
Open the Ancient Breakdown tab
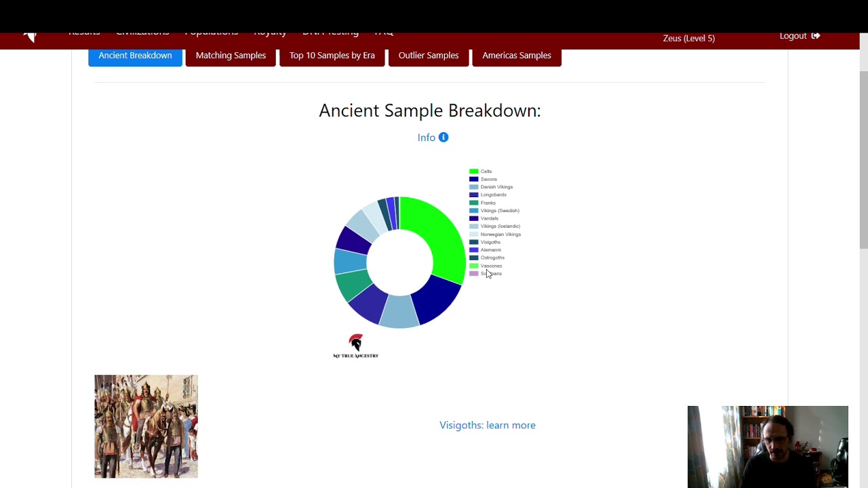click(135, 56)
